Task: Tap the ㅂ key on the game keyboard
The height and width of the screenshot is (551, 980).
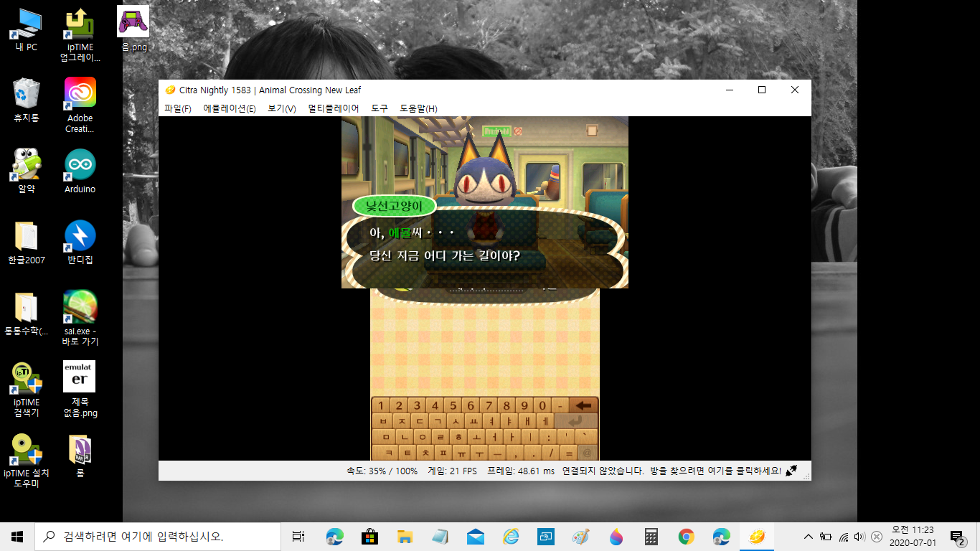Action: tap(383, 421)
